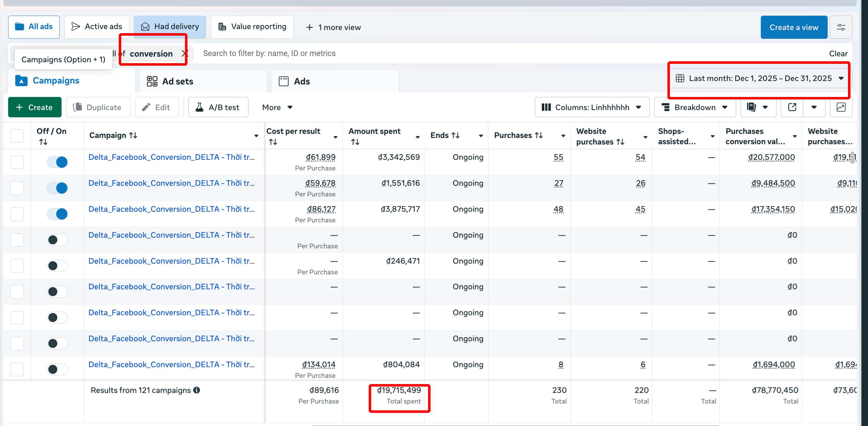Expand the Columns: Linhhhhhh dropdown
Viewport: 868px width, 426px height.
point(592,107)
